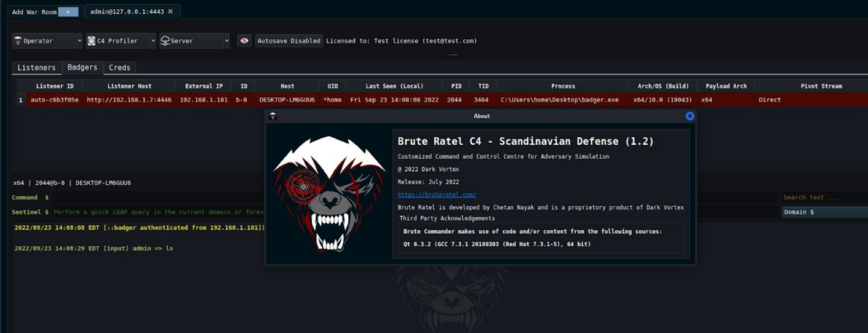
Task: Sort by Process column header
Action: [563, 86]
